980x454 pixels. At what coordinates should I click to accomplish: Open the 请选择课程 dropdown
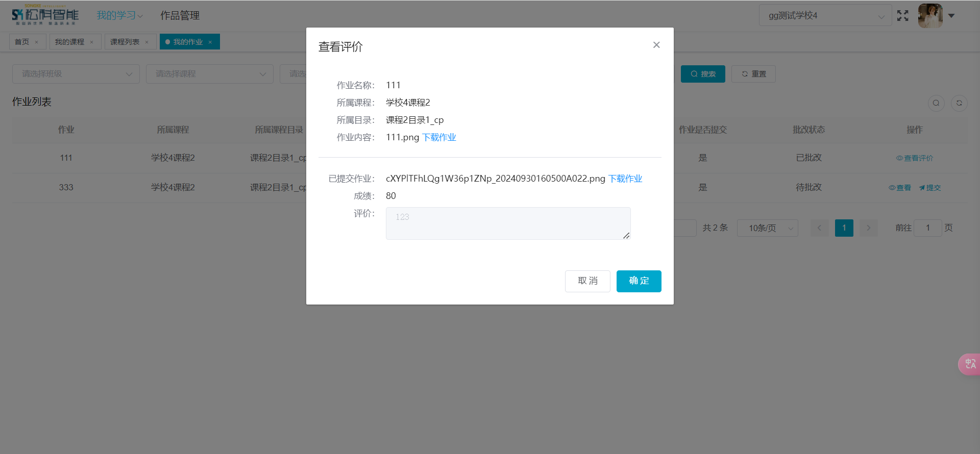point(209,74)
